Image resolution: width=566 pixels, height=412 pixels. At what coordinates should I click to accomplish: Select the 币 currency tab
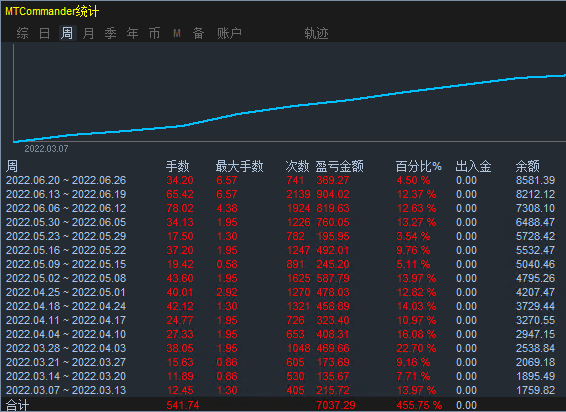(x=154, y=33)
